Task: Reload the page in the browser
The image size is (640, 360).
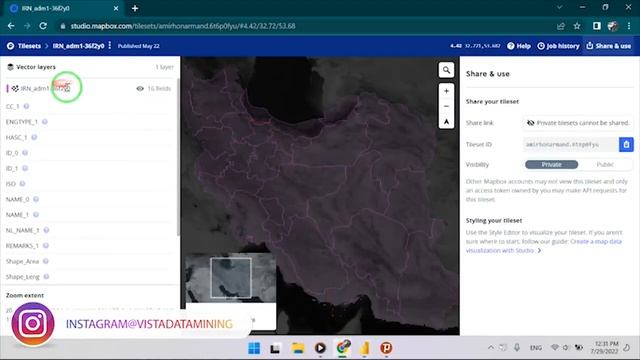Action: click(x=43, y=26)
